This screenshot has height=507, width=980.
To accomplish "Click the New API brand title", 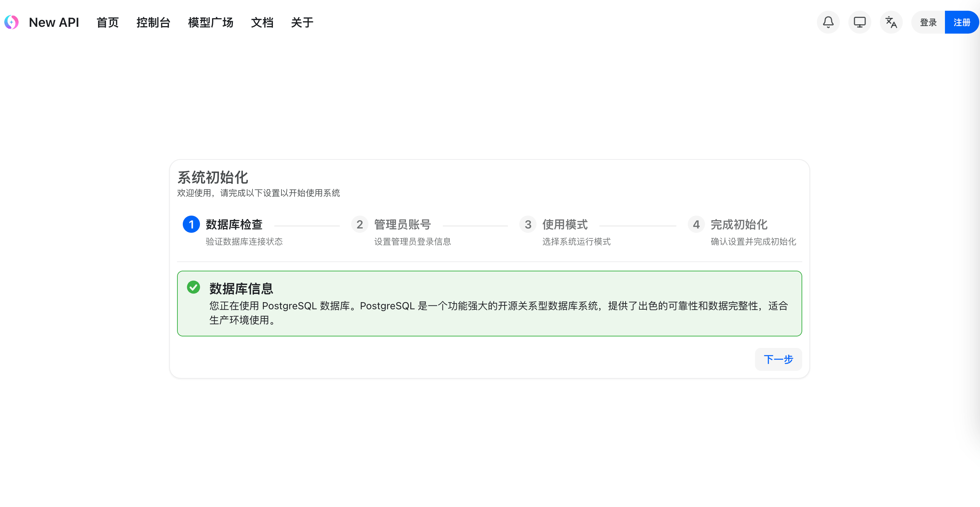I will tap(54, 23).
